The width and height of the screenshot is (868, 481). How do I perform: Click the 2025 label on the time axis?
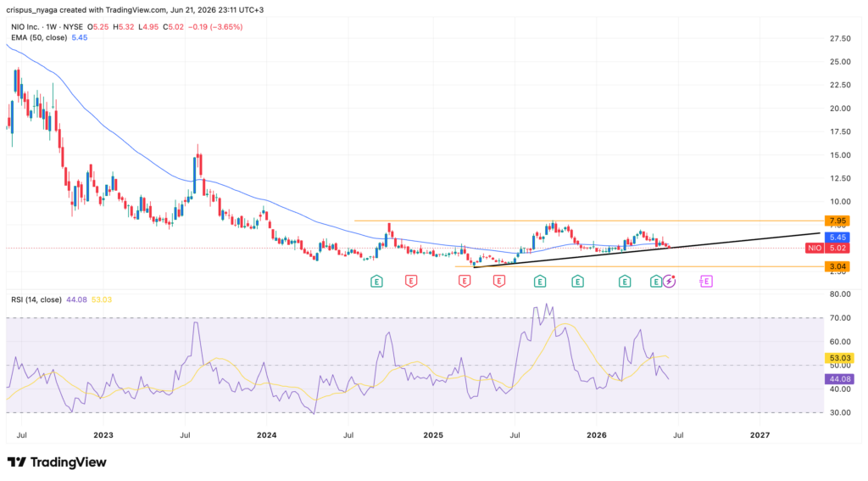(433, 435)
